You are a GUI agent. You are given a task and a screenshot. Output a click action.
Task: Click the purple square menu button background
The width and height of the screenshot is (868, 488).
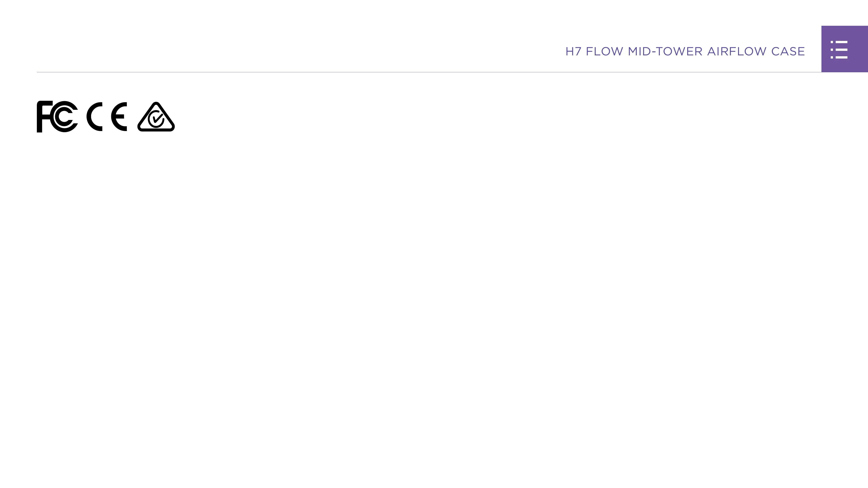[x=844, y=49]
